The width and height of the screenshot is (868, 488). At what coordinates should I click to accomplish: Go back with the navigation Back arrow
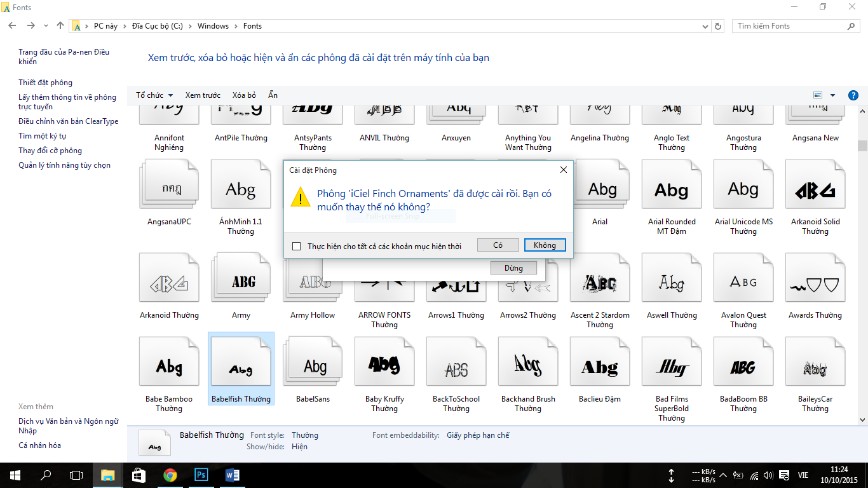click(x=12, y=26)
